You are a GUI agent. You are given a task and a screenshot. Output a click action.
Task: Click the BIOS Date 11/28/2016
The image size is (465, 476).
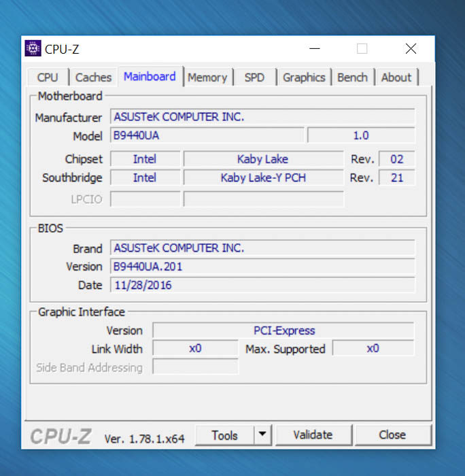point(262,285)
